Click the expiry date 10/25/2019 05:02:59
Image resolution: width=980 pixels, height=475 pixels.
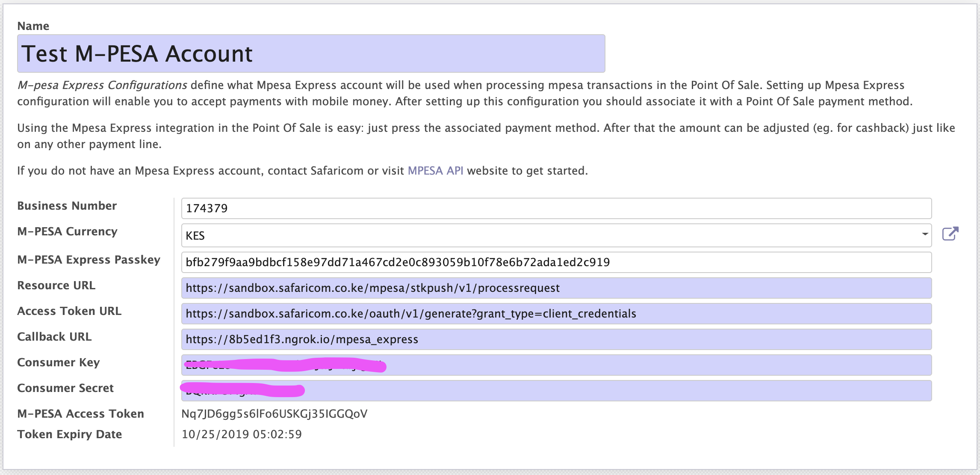coord(242,434)
